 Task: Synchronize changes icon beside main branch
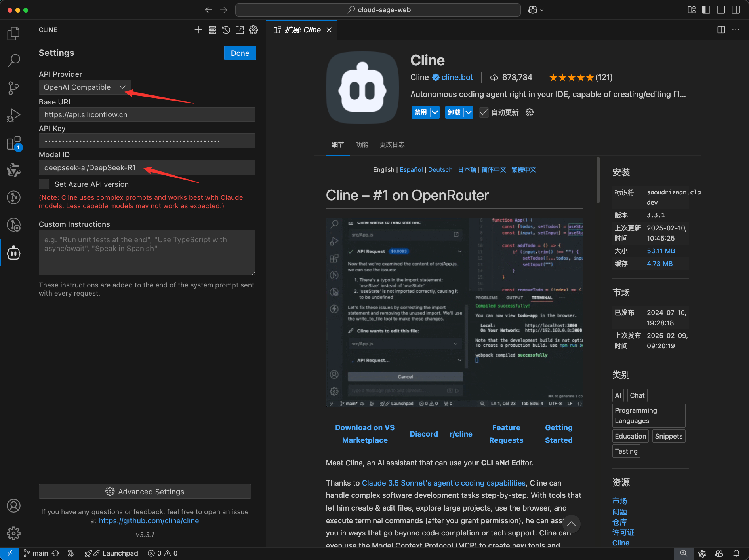coord(56,553)
